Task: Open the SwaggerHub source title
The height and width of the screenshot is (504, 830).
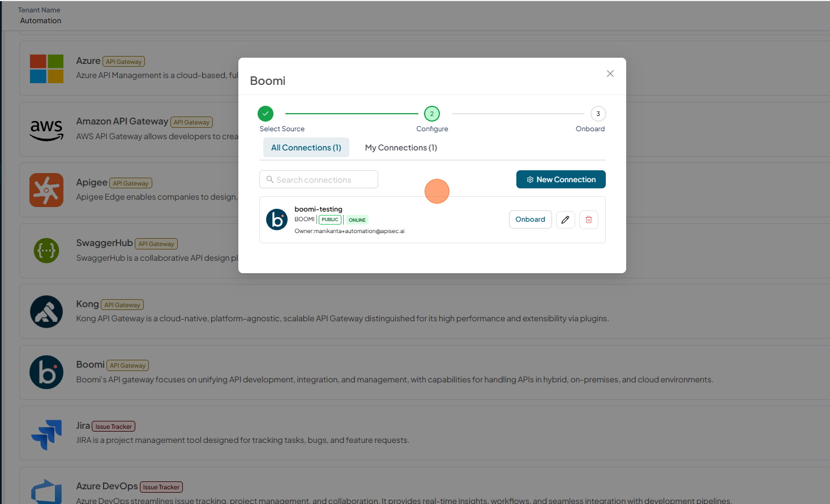Action: (x=105, y=243)
